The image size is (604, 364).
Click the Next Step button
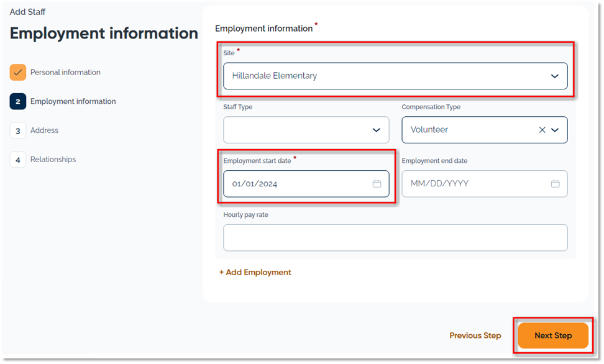point(553,335)
